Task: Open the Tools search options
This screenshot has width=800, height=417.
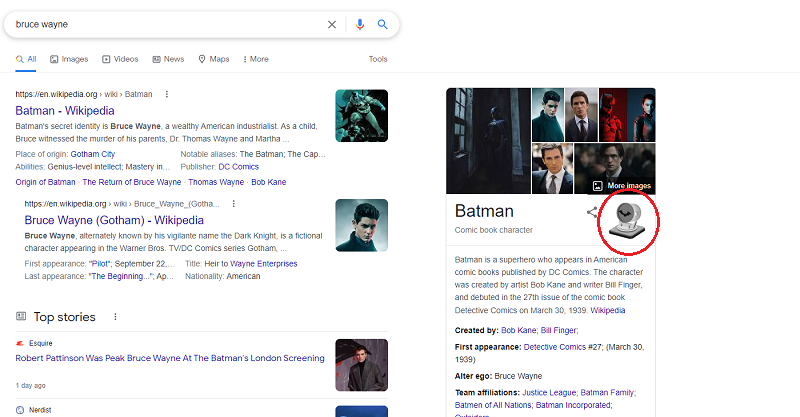Action: 378,59
